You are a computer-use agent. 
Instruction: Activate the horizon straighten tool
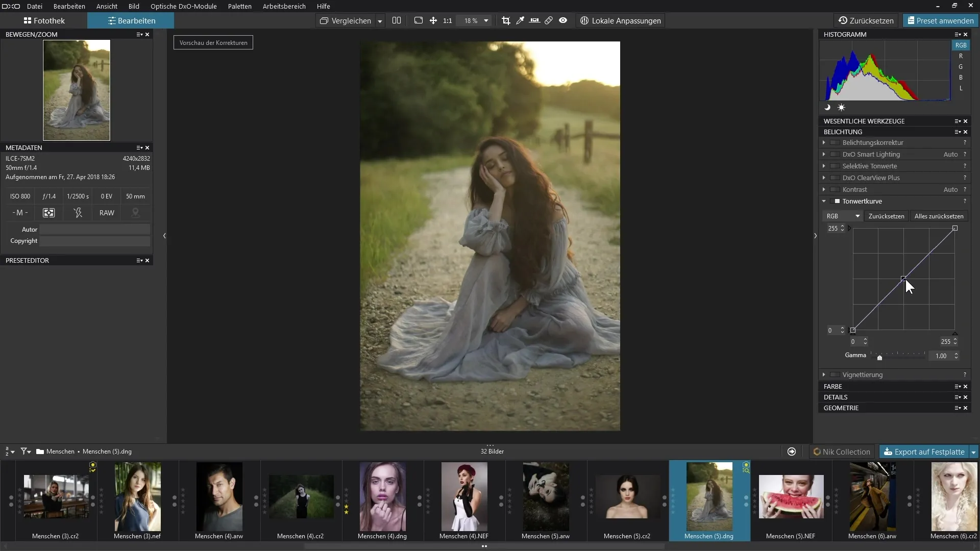point(534,20)
